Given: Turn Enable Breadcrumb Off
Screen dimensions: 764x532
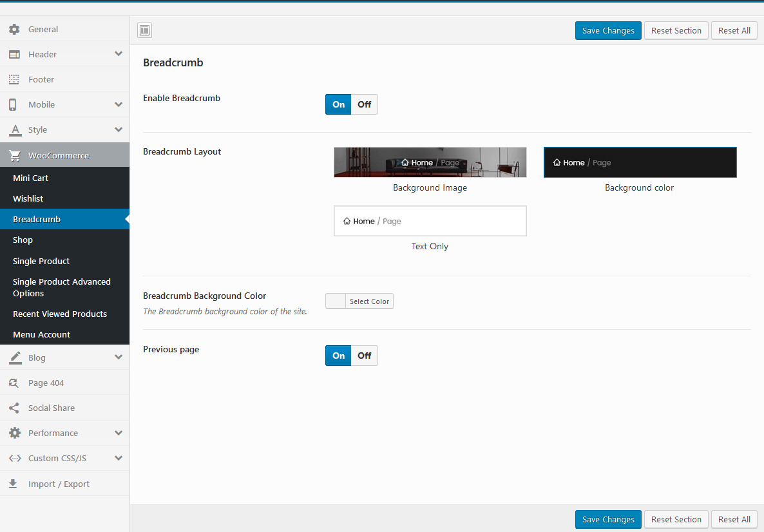Looking at the screenshot, I should point(365,104).
